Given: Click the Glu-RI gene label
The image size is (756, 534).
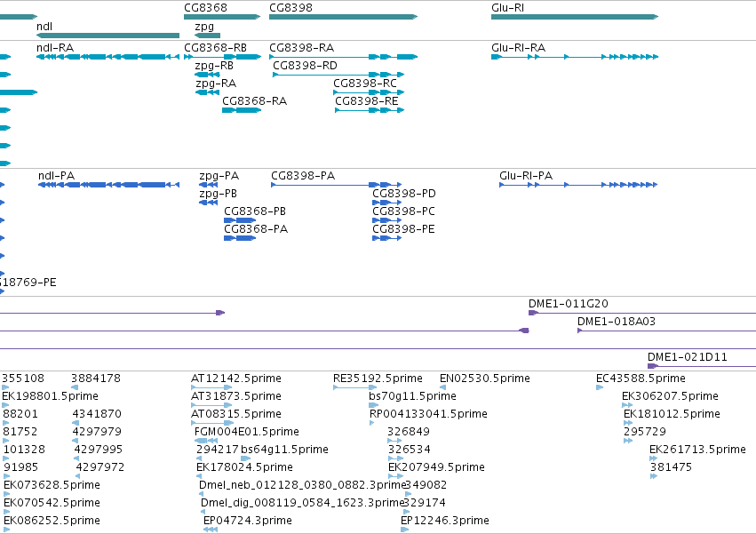Looking at the screenshot, I should coord(507,8).
